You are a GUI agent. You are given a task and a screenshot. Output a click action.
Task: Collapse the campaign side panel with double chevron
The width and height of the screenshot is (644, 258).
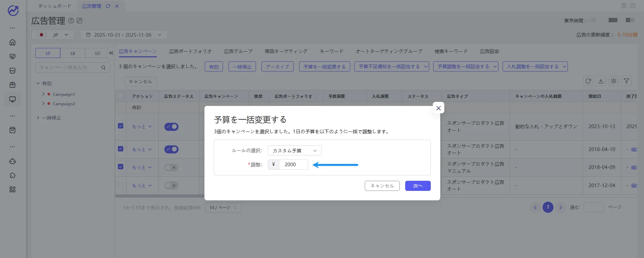pyautogui.click(x=111, y=53)
